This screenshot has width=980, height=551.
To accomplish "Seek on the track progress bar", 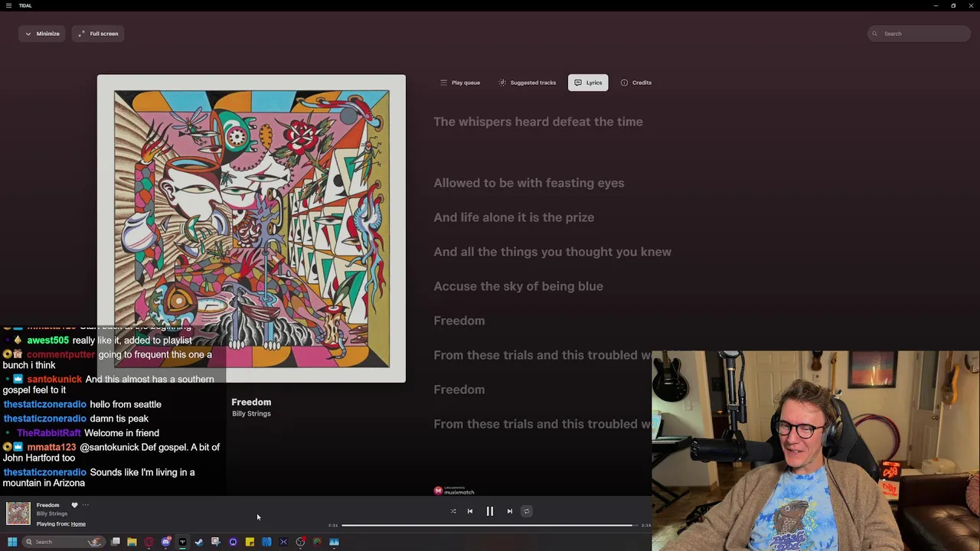I will pos(490,526).
